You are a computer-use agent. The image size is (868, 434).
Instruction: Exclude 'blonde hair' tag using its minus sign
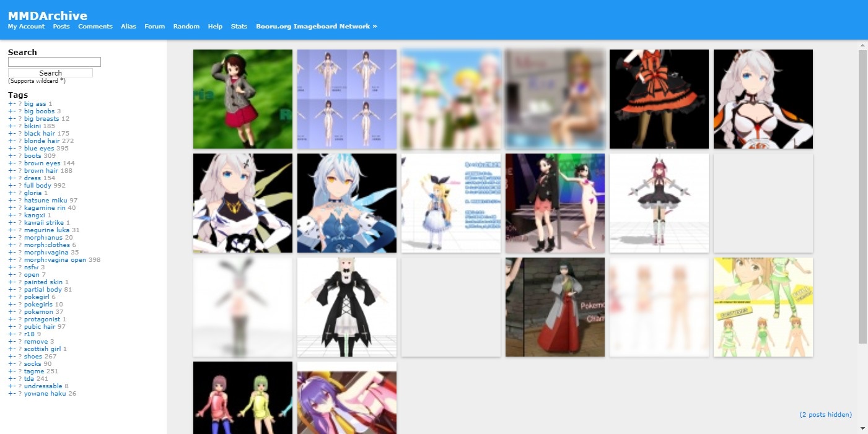(14, 141)
